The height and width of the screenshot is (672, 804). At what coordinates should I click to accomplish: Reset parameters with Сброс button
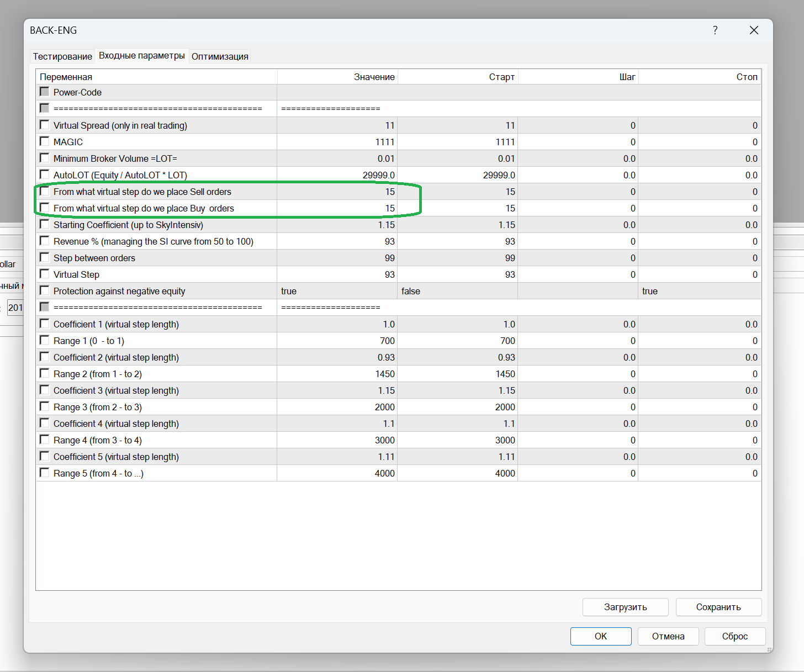pos(735,636)
